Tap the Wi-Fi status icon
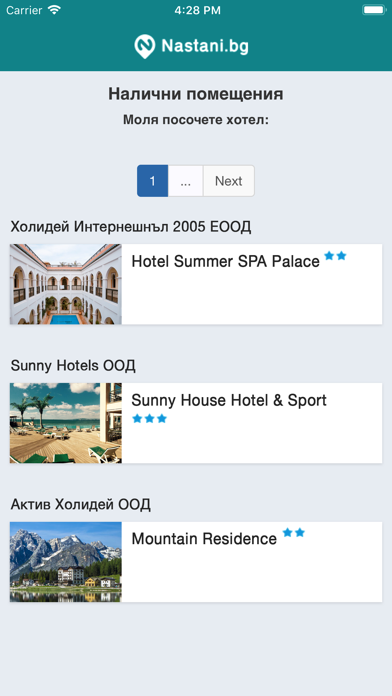This screenshot has height=696, width=392. (55, 10)
